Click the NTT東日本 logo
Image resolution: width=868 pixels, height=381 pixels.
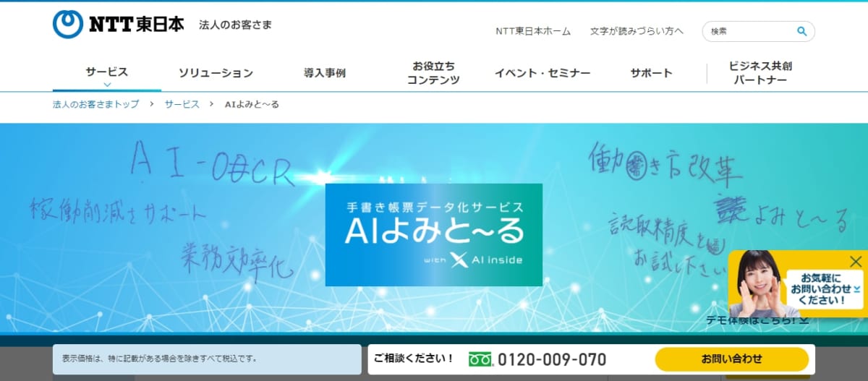[x=118, y=25]
